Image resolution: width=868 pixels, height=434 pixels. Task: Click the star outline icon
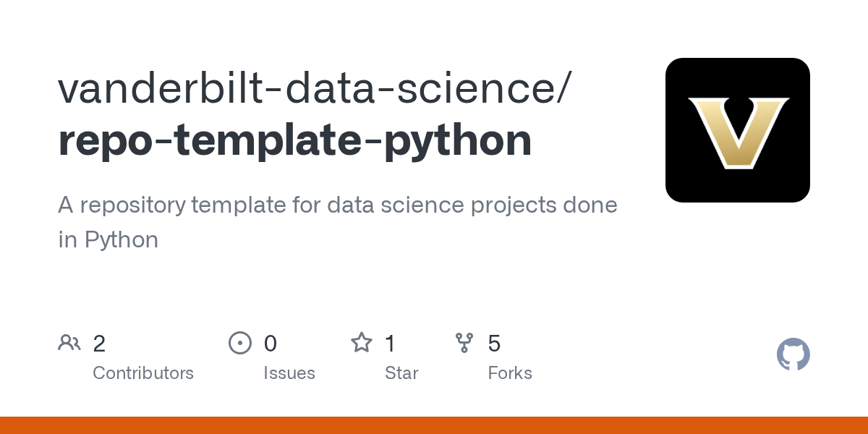click(x=361, y=343)
